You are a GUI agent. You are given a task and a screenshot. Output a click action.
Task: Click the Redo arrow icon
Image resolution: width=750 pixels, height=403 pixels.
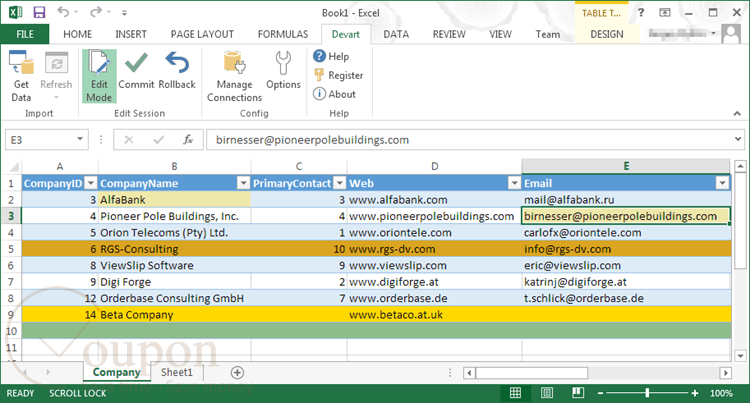(x=96, y=12)
